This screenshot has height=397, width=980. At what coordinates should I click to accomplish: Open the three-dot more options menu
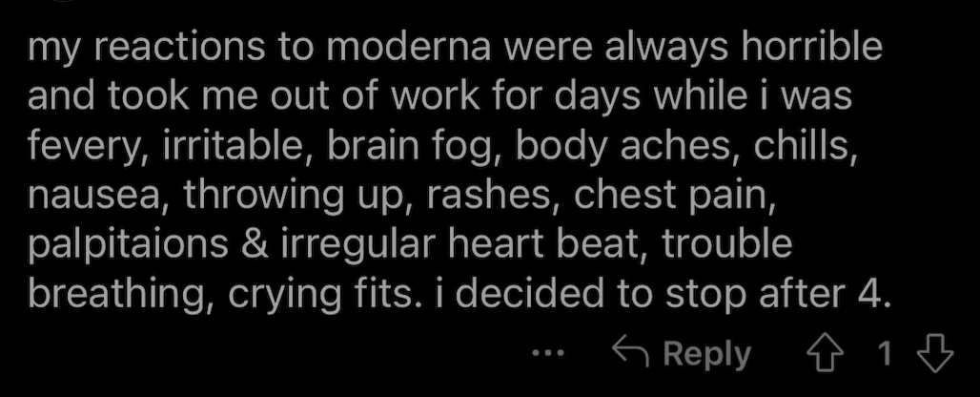pos(548,354)
